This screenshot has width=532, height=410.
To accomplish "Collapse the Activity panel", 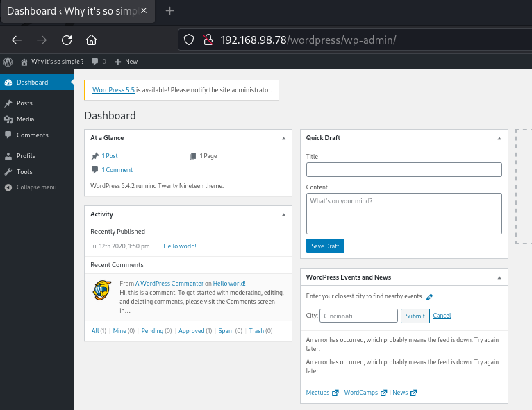I will point(283,214).
